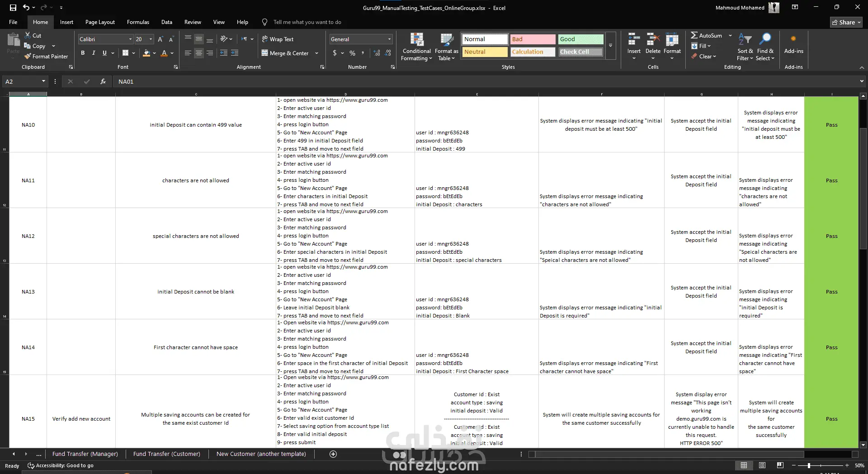This screenshot has width=868, height=474.
Task: Switch to Fund Transfer (Customer) sheet
Action: coord(166,454)
